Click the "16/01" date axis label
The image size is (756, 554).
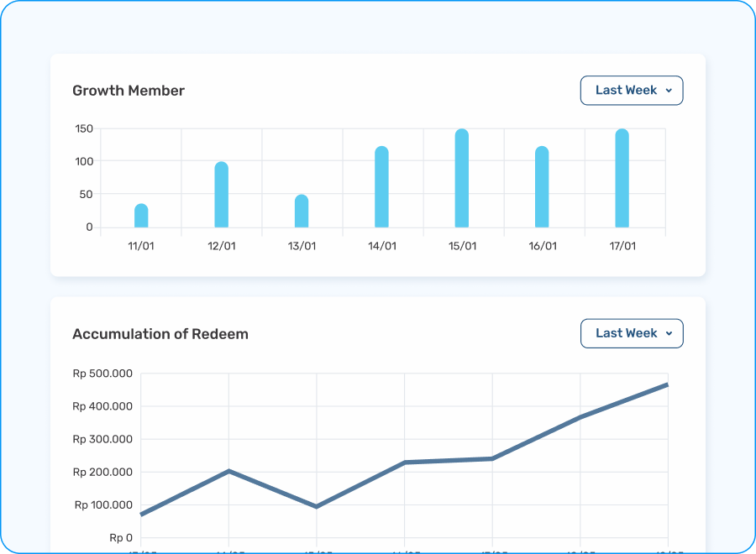click(543, 246)
